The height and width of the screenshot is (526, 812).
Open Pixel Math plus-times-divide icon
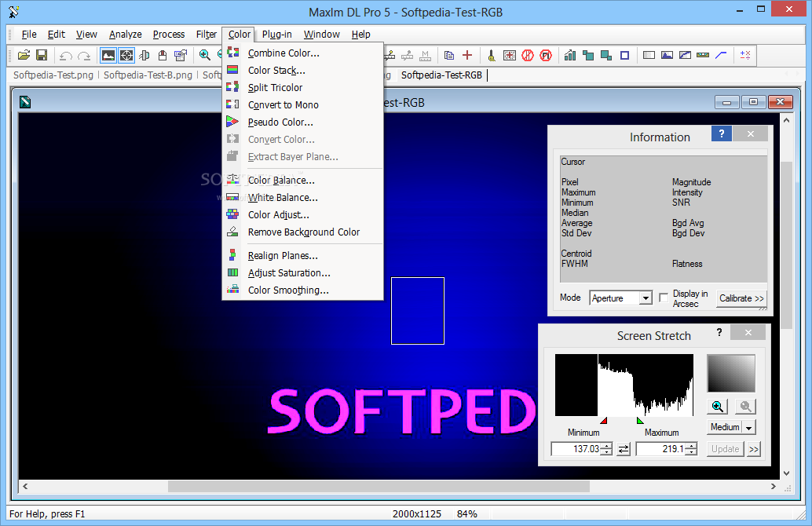point(745,56)
